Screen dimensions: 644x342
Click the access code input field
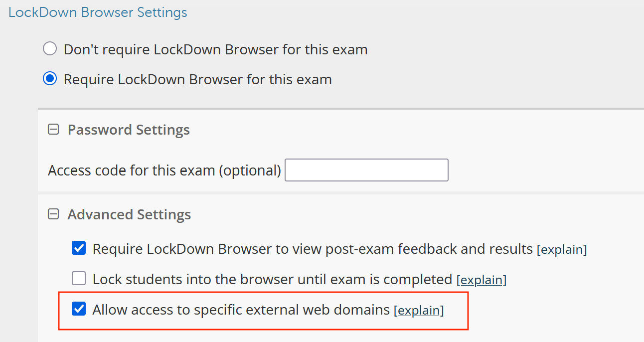tap(366, 170)
